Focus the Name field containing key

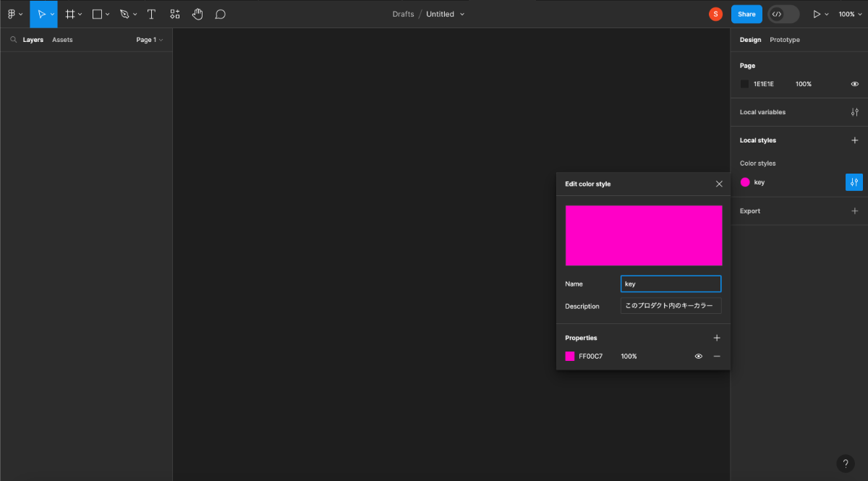pyautogui.click(x=671, y=284)
